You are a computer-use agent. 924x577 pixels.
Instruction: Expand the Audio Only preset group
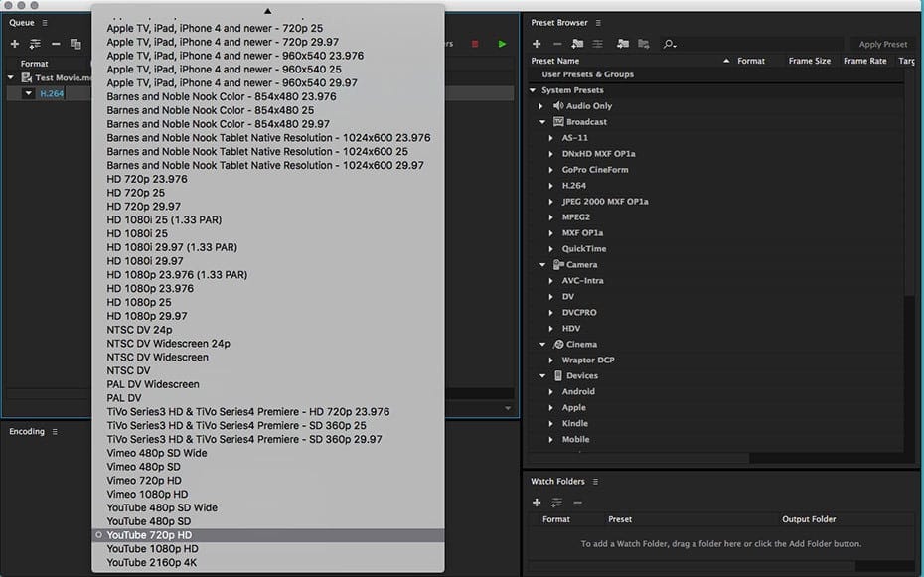coord(542,106)
